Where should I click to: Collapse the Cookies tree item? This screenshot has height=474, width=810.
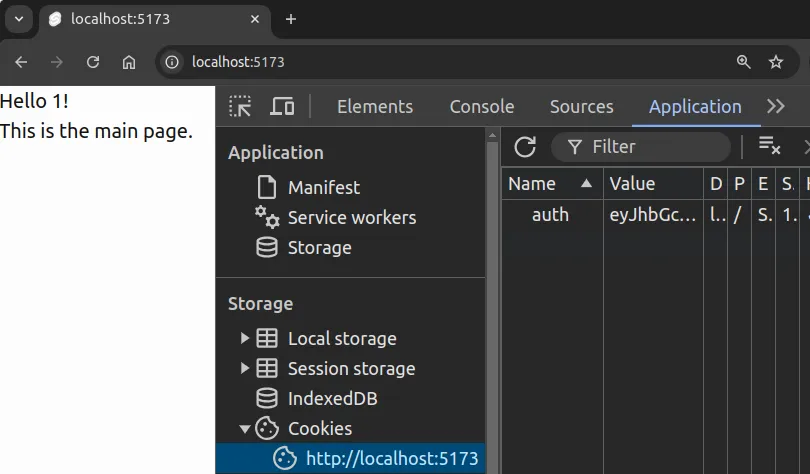click(245, 429)
